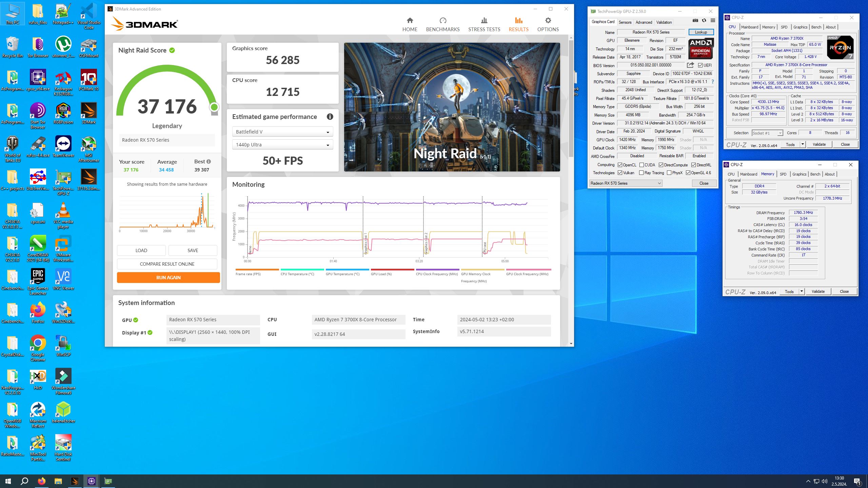Viewport: 868px width, 488px height.
Task: Toggle the DirectML checkbox in GPU-Z
Action: [x=693, y=165]
